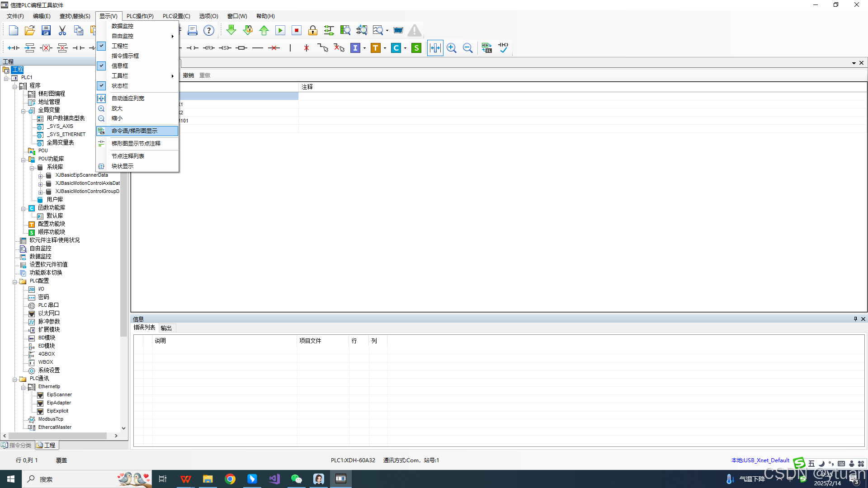
Task: Open 梯形图编程 in project tree
Action: (x=52, y=94)
